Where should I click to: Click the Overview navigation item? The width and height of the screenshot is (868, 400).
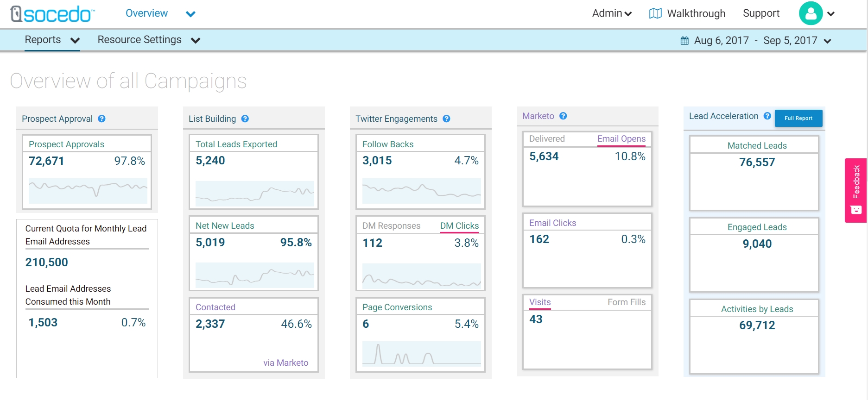pyautogui.click(x=146, y=13)
